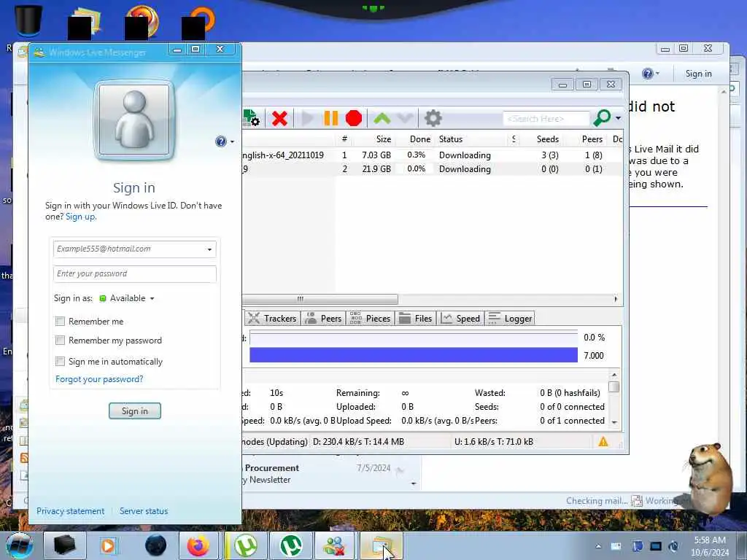Click the Sign in button in Messenger

[135, 411]
